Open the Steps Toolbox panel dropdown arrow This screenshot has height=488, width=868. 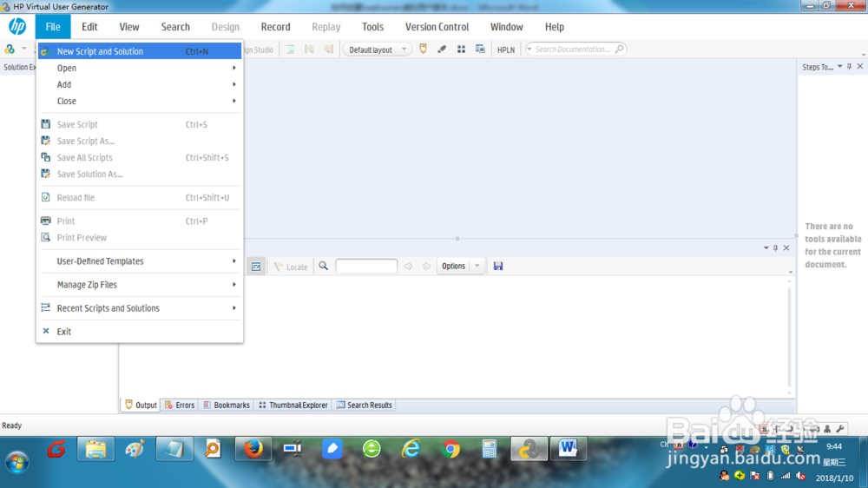[x=839, y=67]
